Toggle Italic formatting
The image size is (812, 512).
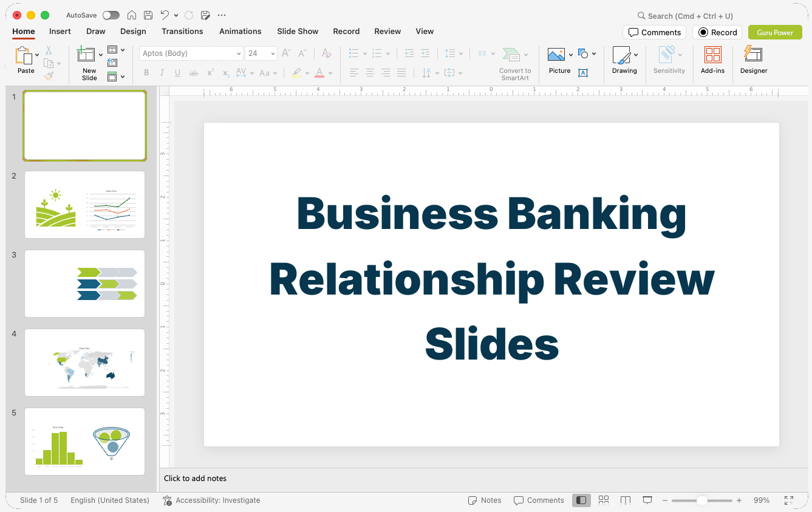[x=162, y=73]
